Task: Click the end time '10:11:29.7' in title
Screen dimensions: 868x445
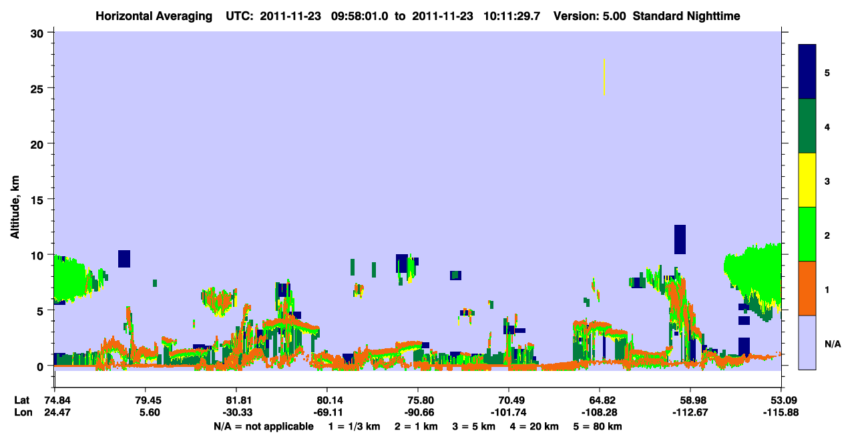Action: [x=513, y=15]
